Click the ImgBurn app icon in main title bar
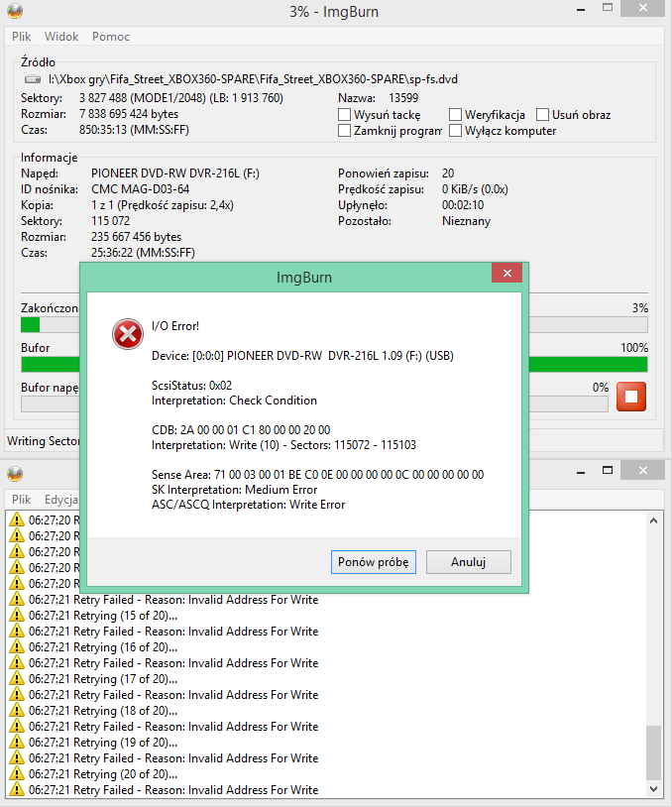Viewport: 672px width, 807px height. point(15,11)
